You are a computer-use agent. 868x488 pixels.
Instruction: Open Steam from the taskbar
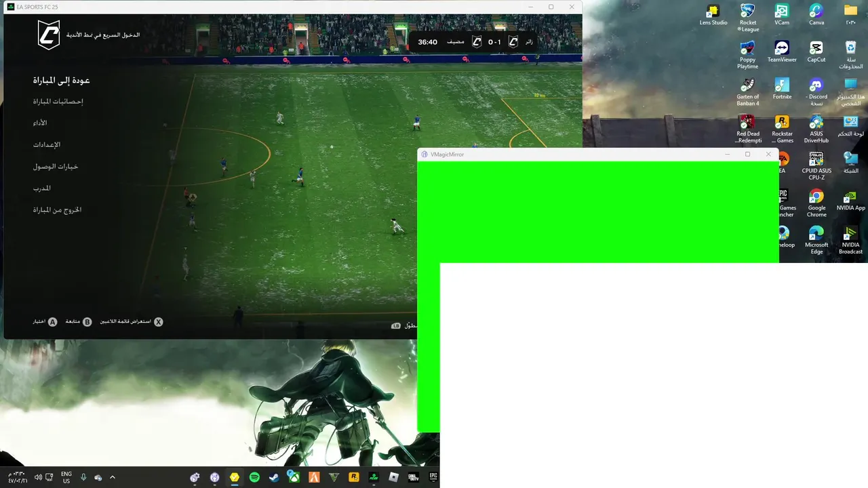click(274, 477)
